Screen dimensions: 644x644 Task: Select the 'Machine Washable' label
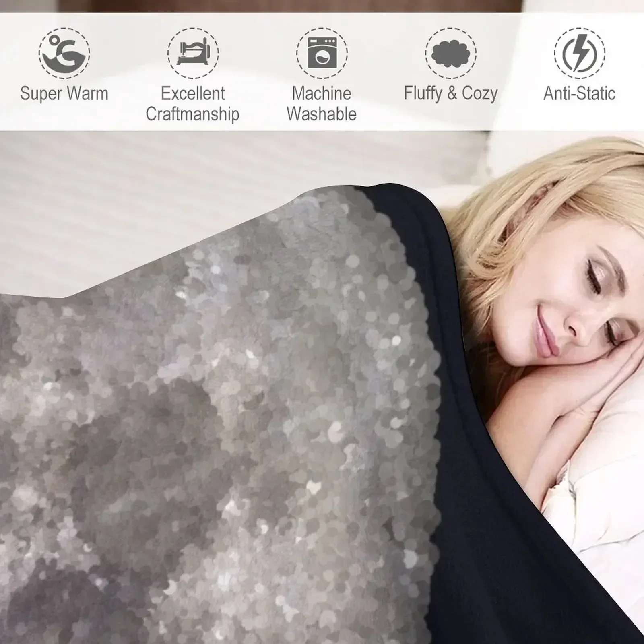click(322, 104)
